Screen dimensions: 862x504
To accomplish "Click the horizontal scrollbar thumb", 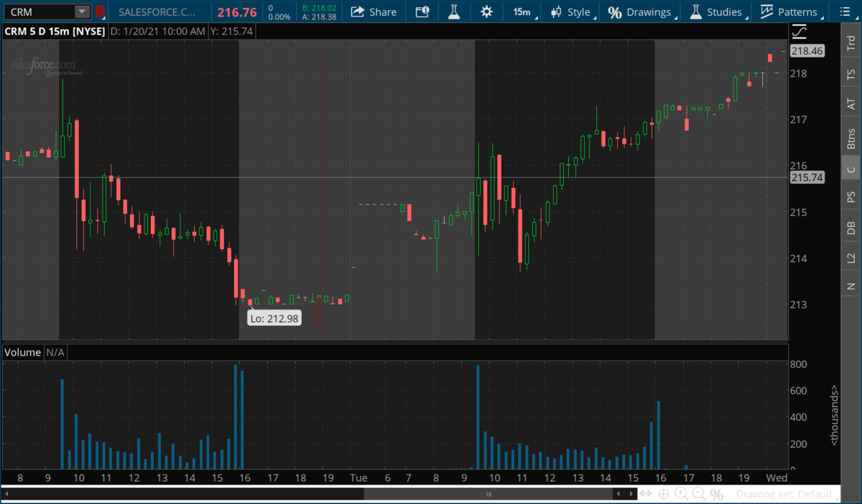I will [x=489, y=494].
